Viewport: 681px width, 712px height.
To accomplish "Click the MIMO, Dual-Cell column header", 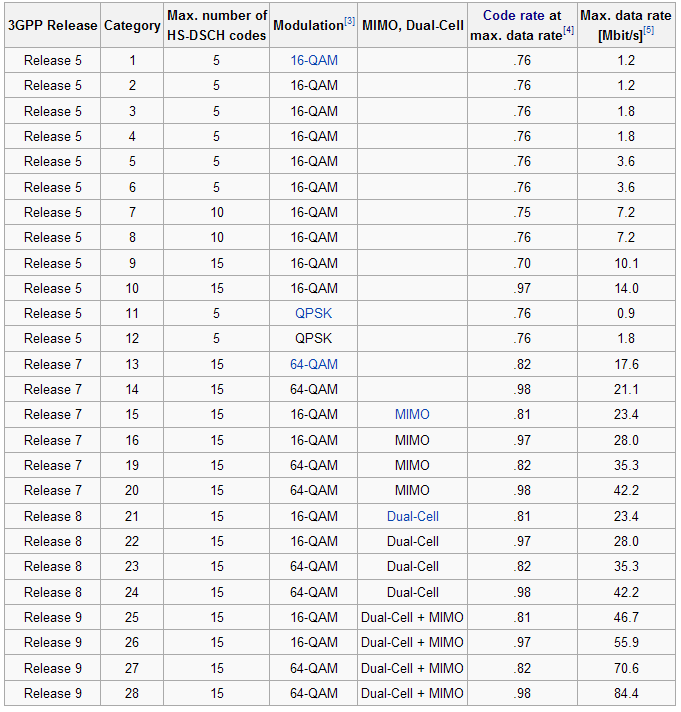I will (412, 25).
